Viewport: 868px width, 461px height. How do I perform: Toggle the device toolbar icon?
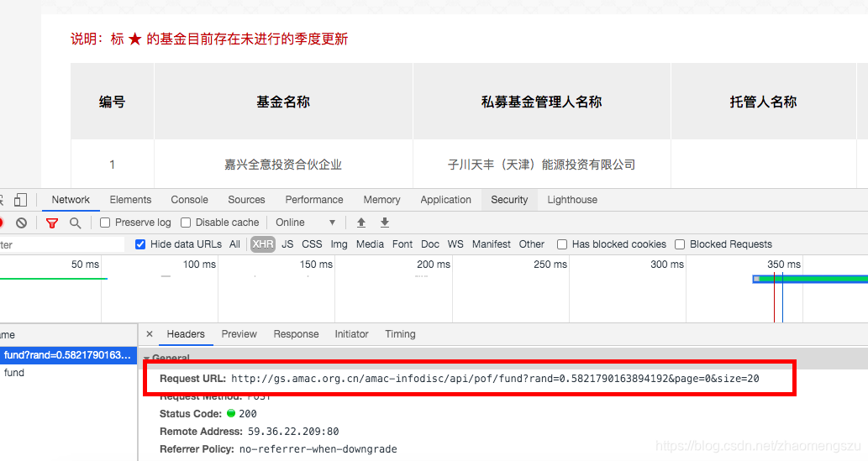coord(20,200)
